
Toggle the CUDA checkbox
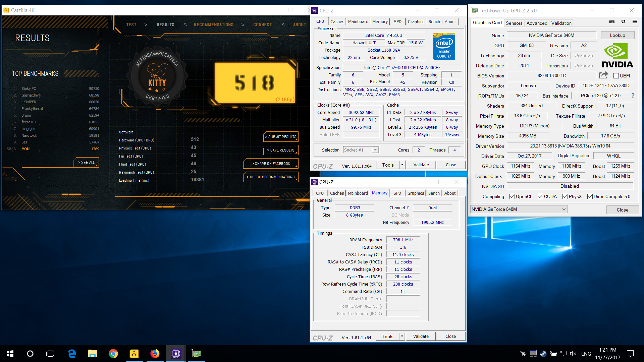click(540, 196)
